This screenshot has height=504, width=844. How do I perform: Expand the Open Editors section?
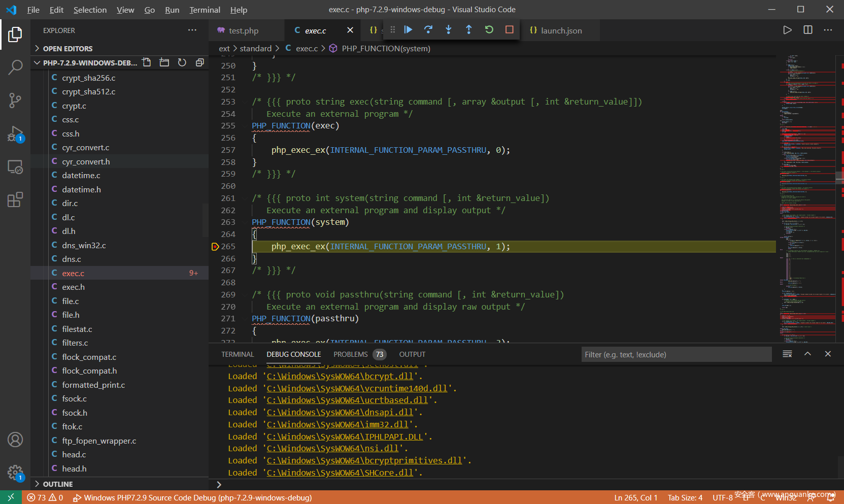67,49
